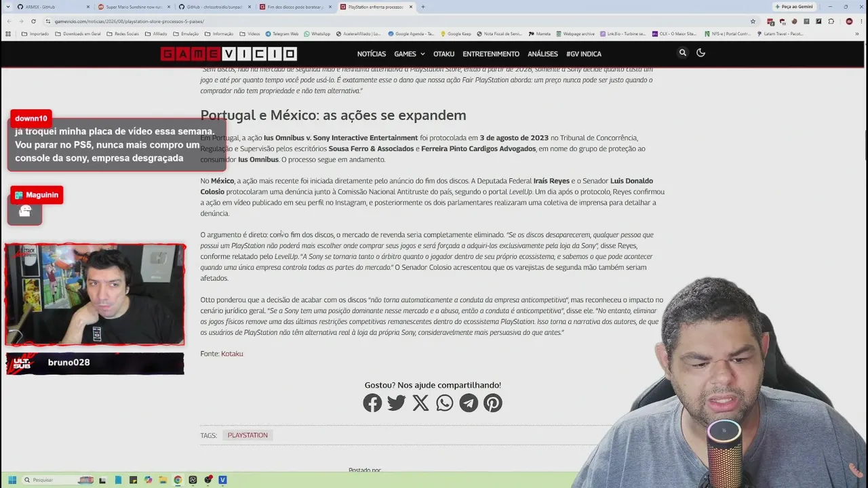Click the PLAYSTATION tag
Image resolution: width=868 pixels, height=488 pixels.
tap(248, 435)
